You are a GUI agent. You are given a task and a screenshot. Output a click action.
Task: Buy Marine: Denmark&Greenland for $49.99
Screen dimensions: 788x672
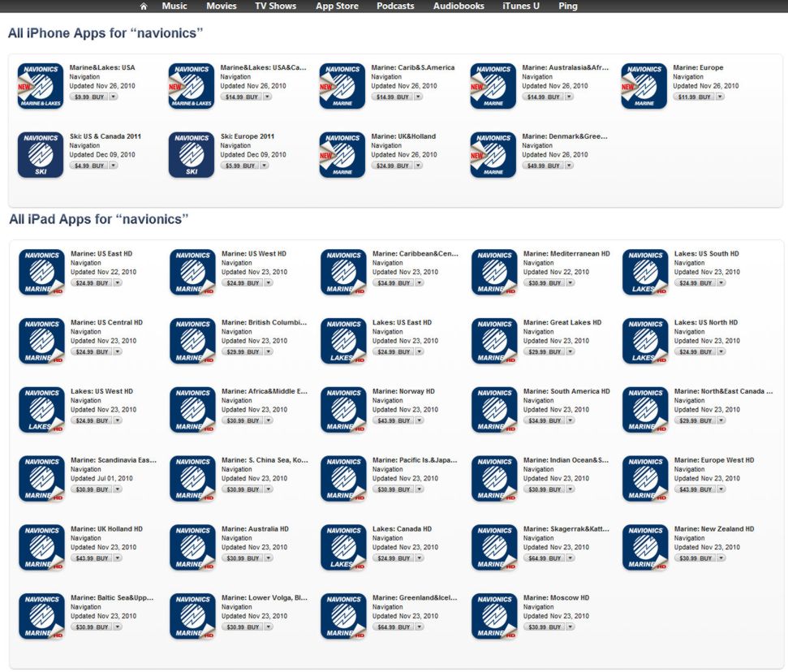pos(543,166)
